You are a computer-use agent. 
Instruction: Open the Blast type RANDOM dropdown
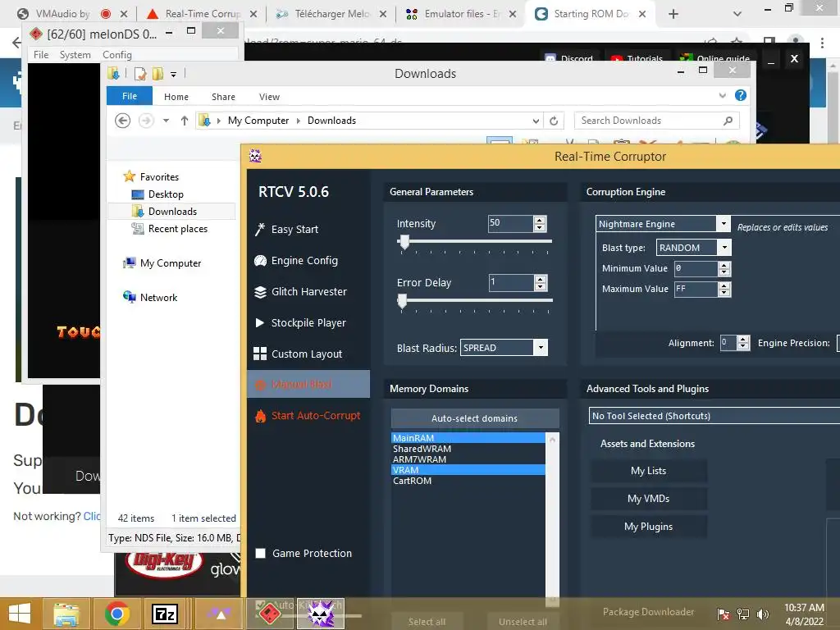pos(724,248)
